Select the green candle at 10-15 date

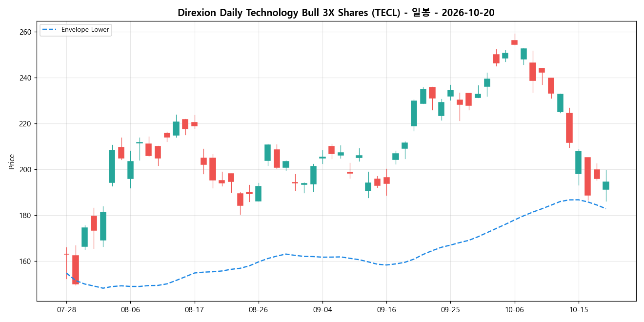pyautogui.click(x=579, y=162)
